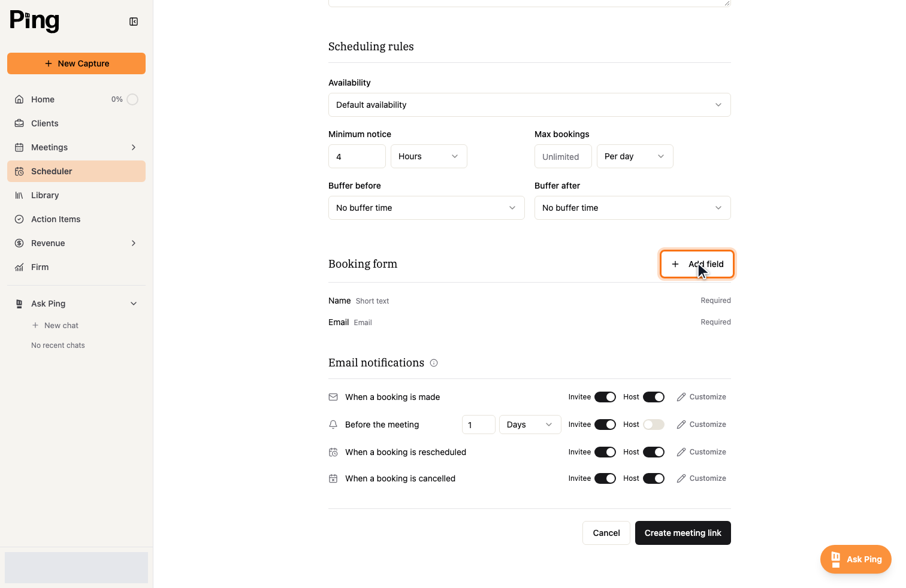
Task: Open Firm in sidebar
Action: click(76, 267)
